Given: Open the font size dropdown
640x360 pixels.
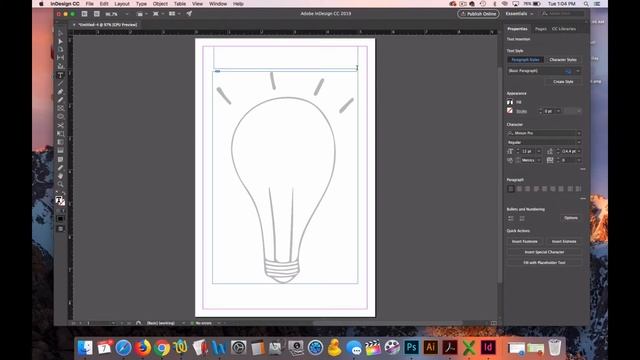Looking at the screenshot, I should coord(539,151).
